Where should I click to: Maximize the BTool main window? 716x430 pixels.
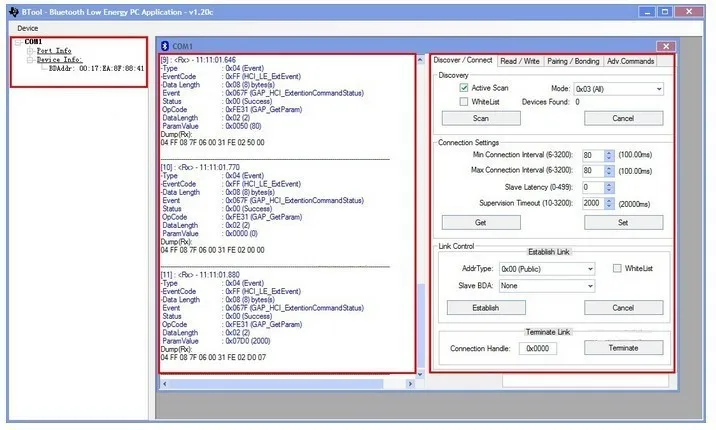point(665,12)
